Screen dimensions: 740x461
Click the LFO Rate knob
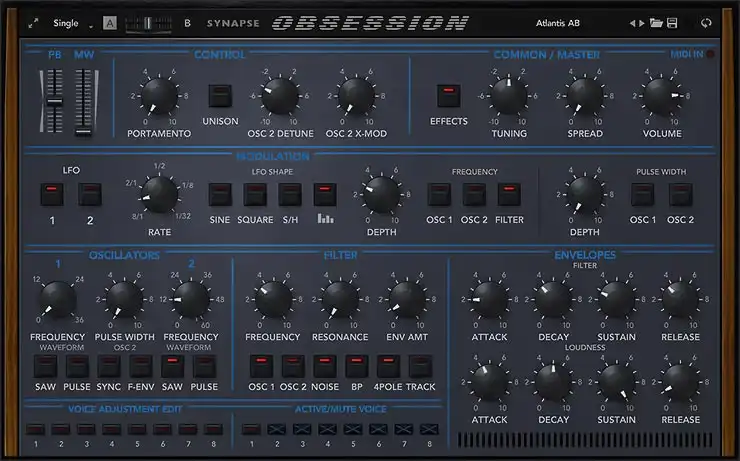(160, 194)
